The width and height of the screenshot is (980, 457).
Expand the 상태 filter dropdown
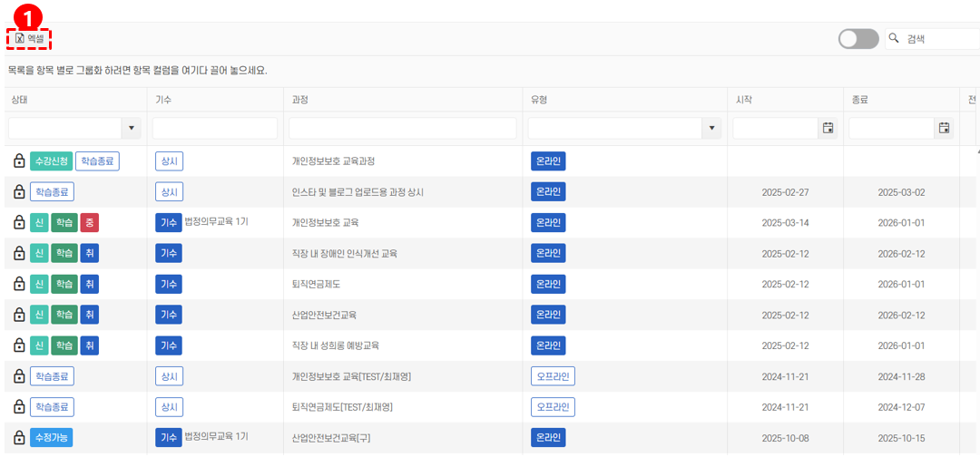pyautogui.click(x=132, y=128)
